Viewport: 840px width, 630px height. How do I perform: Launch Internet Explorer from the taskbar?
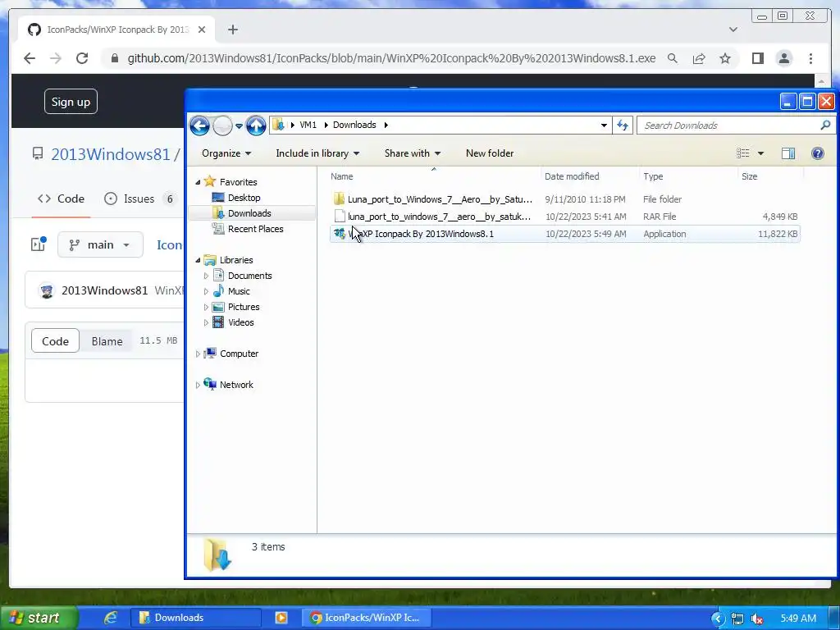pyautogui.click(x=111, y=618)
